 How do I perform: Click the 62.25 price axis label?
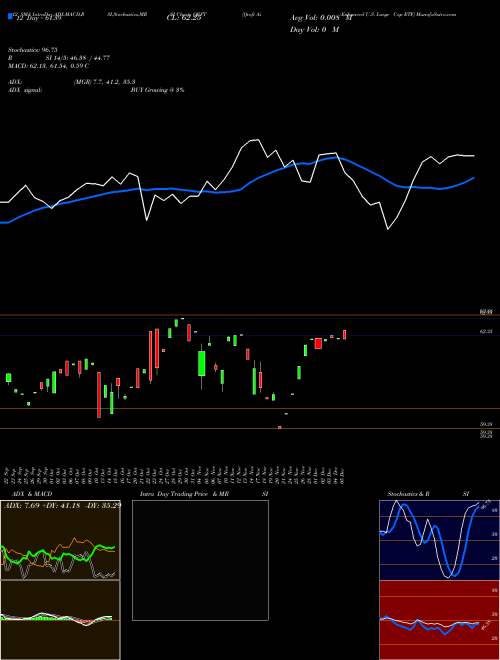click(x=486, y=332)
